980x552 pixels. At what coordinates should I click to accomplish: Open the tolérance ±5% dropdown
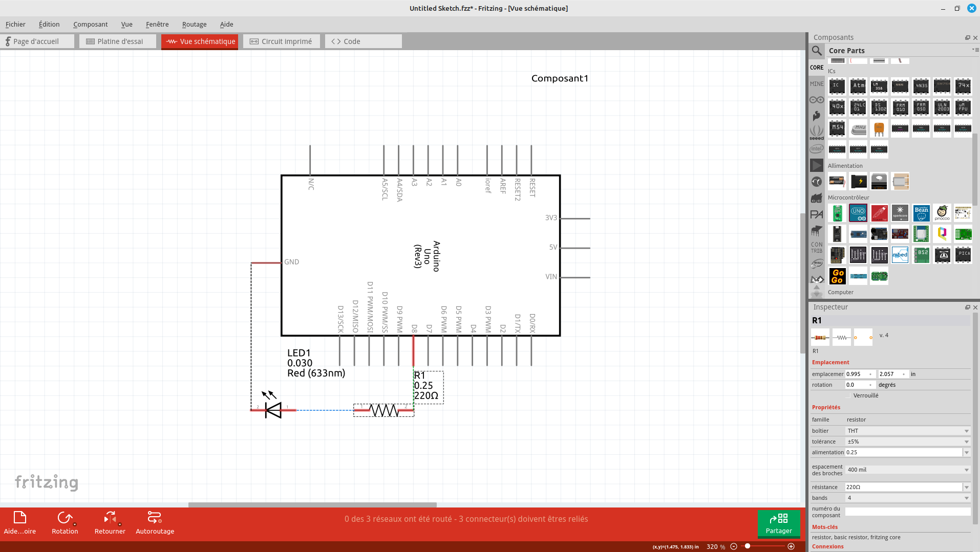click(x=966, y=441)
